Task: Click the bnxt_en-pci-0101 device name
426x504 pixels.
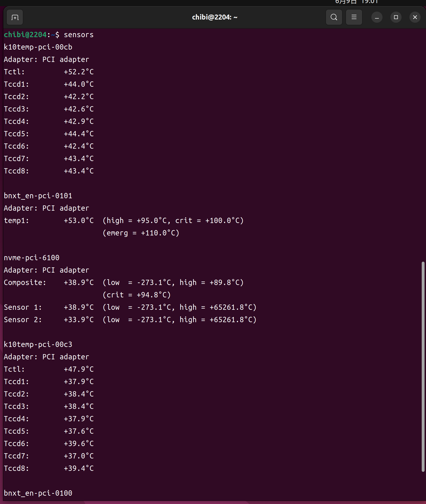Action: [38, 196]
